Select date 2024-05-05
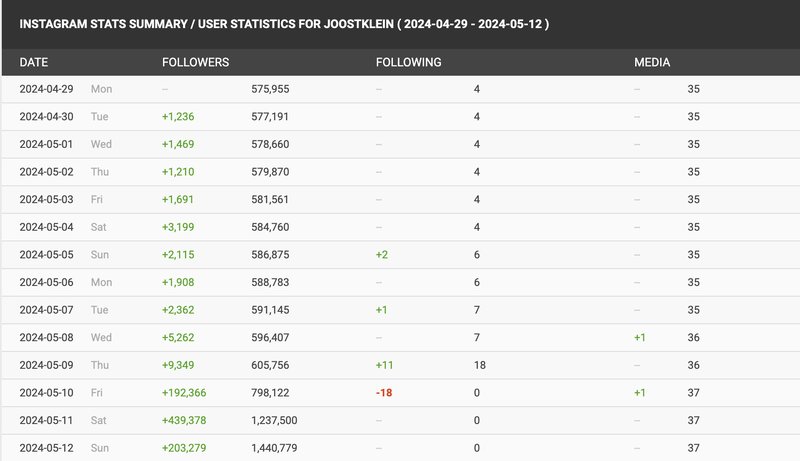The height and width of the screenshot is (461, 800). point(46,254)
